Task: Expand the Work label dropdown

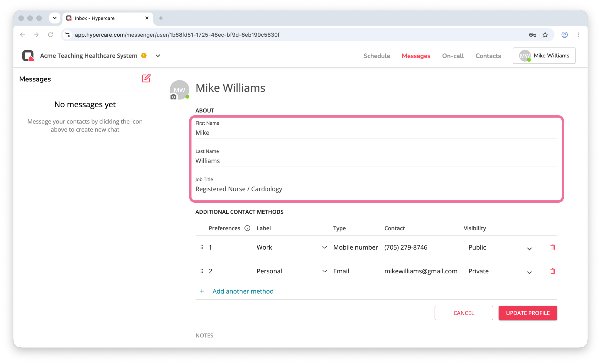Action: click(x=325, y=247)
